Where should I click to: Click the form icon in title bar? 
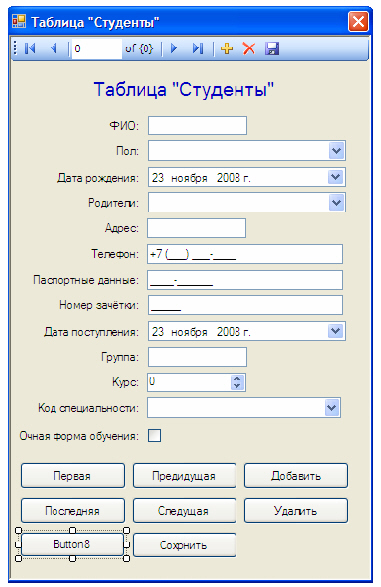tap(19, 22)
